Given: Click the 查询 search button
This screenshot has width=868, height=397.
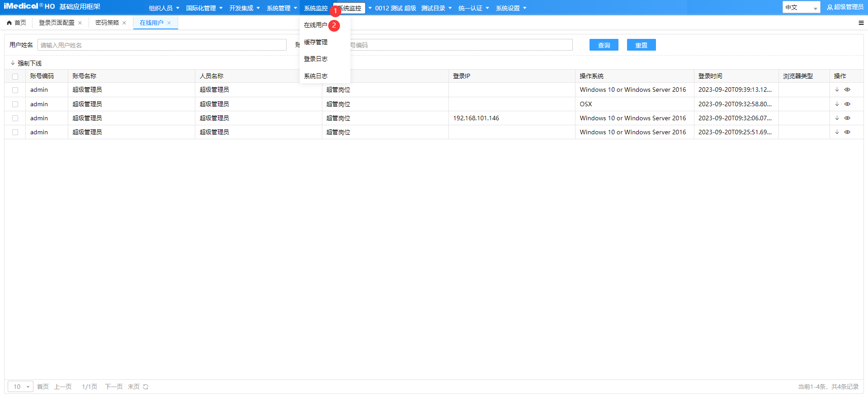Looking at the screenshot, I should pyautogui.click(x=604, y=45).
